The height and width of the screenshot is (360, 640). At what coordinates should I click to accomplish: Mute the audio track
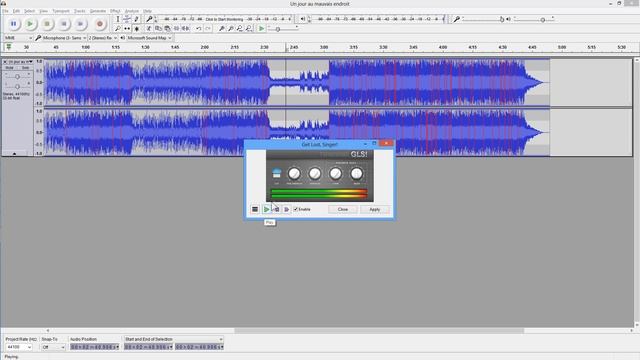(9, 68)
